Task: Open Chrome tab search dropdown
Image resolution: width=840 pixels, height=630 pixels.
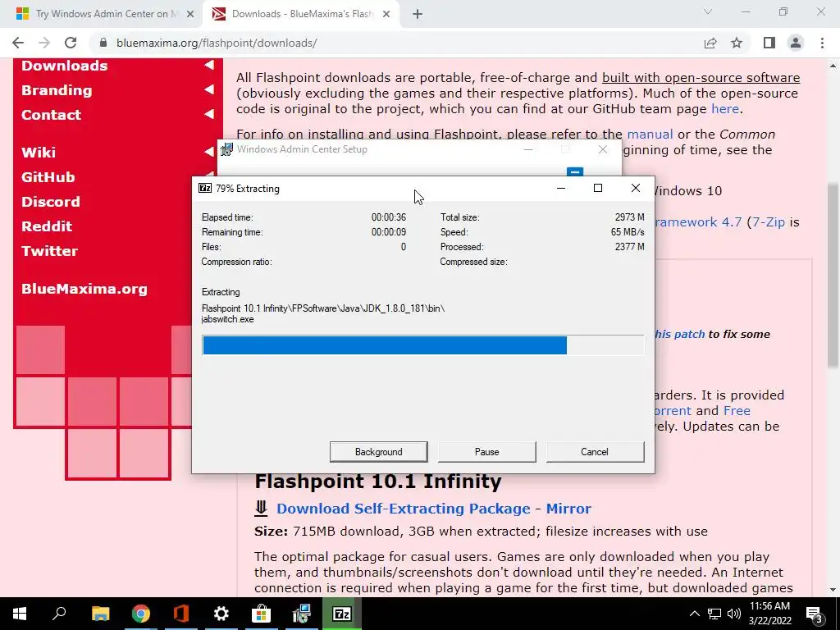Action: click(x=708, y=11)
